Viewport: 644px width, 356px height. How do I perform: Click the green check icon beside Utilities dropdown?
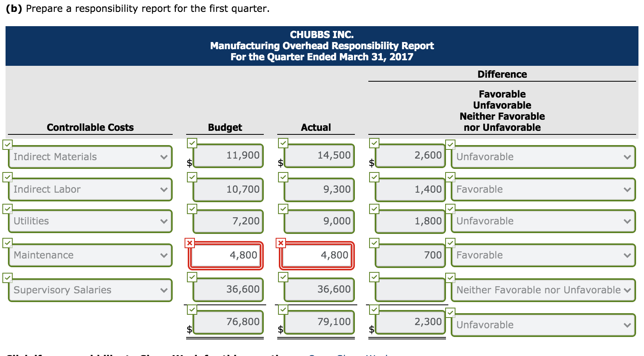(x=8, y=209)
